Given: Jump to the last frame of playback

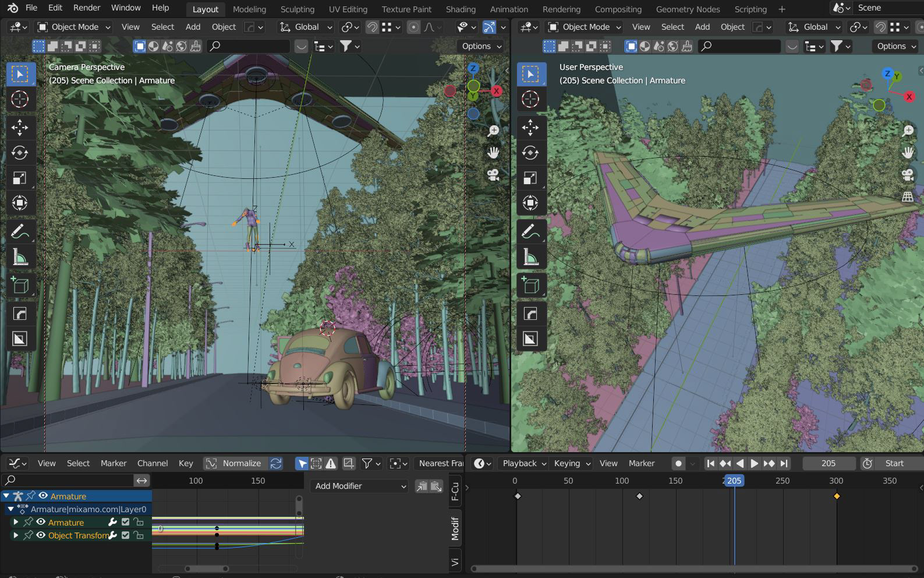Looking at the screenshot, I should click(x=784, y=463).
